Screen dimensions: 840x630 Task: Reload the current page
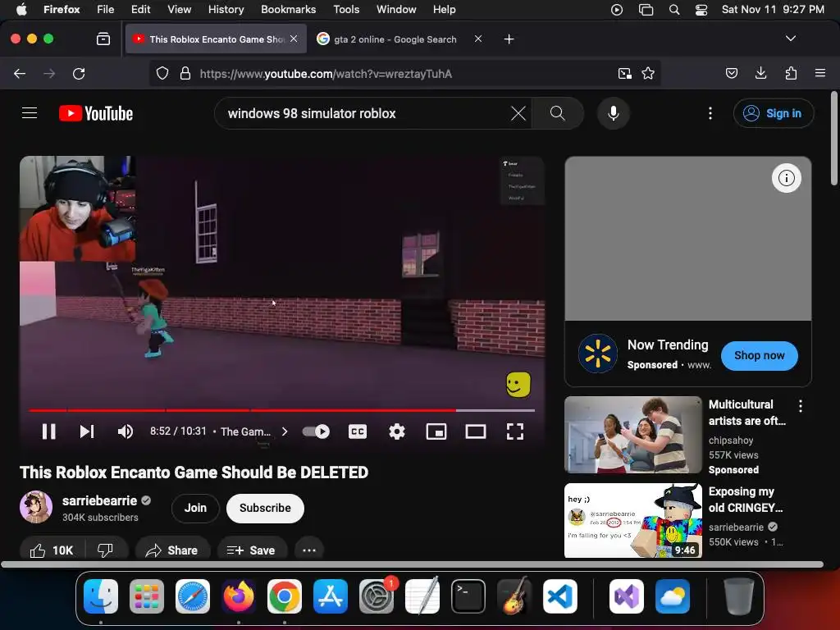point(79,73)
